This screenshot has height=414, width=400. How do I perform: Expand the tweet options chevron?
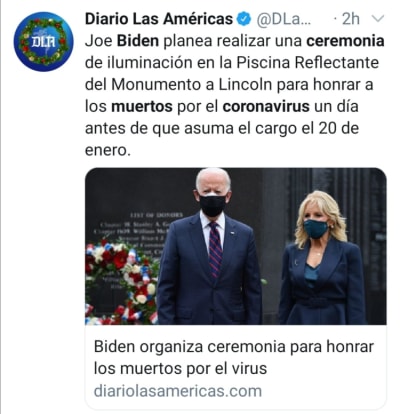click(378, 19)
